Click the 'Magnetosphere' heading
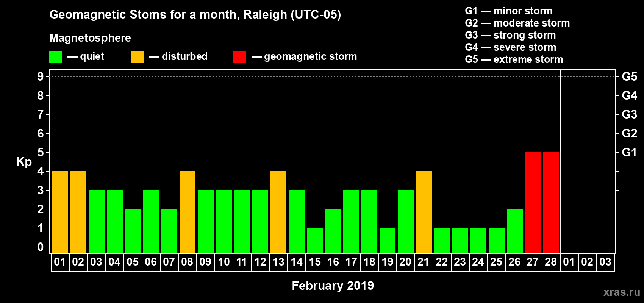 pyautogui.click(x=90, y=38)
